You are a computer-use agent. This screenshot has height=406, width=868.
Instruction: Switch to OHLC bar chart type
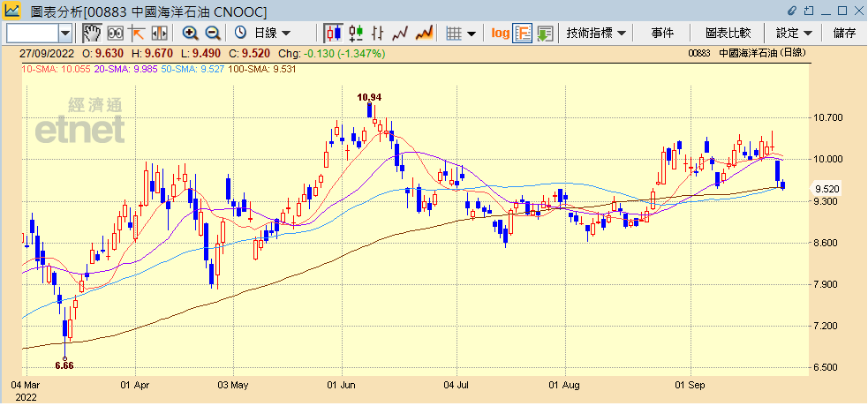pyautogui.click(x=378, y=33)
